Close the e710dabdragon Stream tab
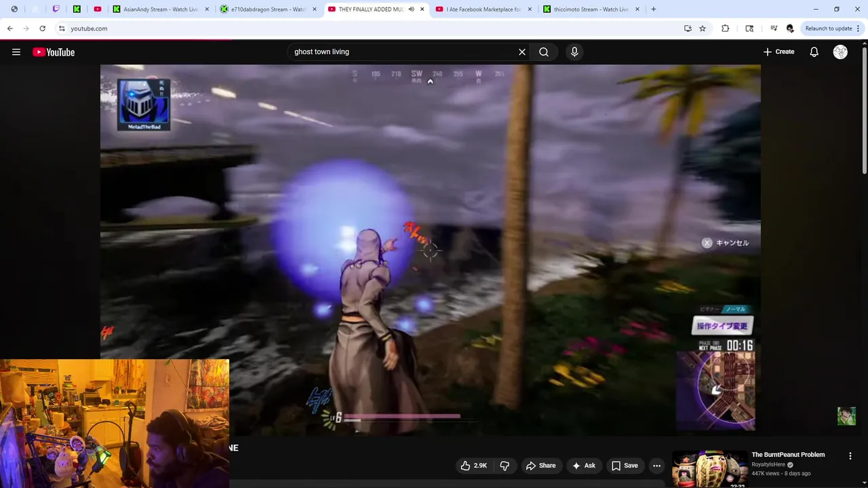868x488 pixels. point(315,9)
